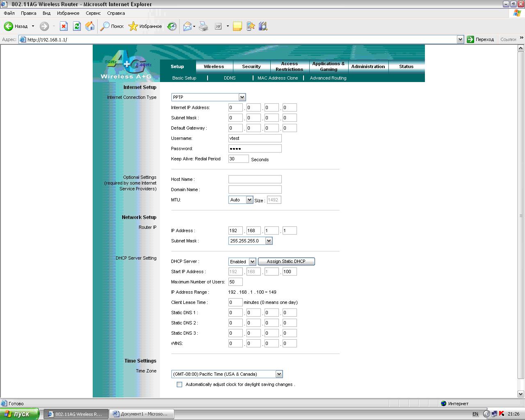Click first octet of WINS address
Screen dimensions: 525x420
(x=235, y=343)
